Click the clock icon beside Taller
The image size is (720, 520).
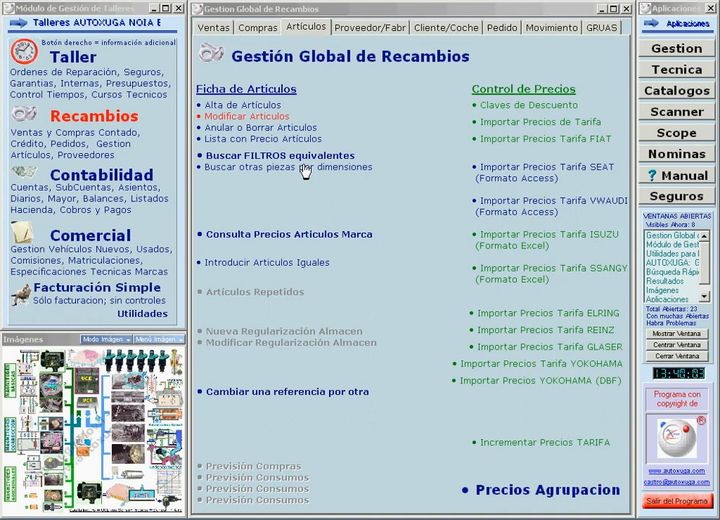pyautogui.click(x=24, y=51)
